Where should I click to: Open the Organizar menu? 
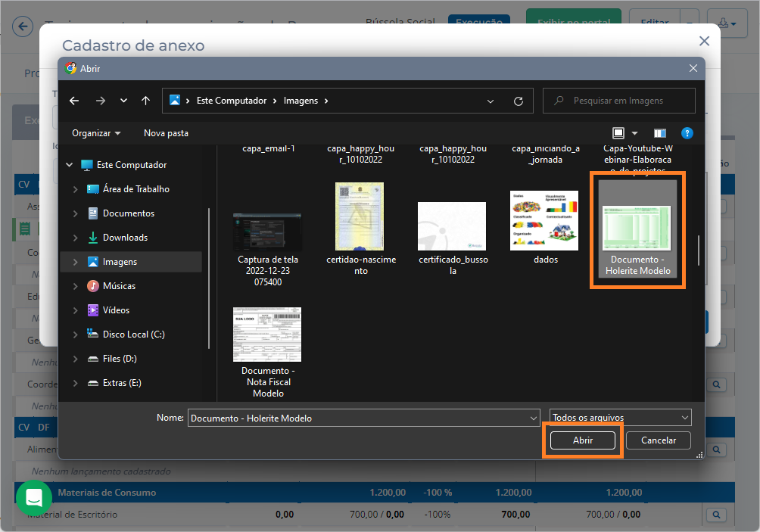pyautogui.click(x=96, y=132)
